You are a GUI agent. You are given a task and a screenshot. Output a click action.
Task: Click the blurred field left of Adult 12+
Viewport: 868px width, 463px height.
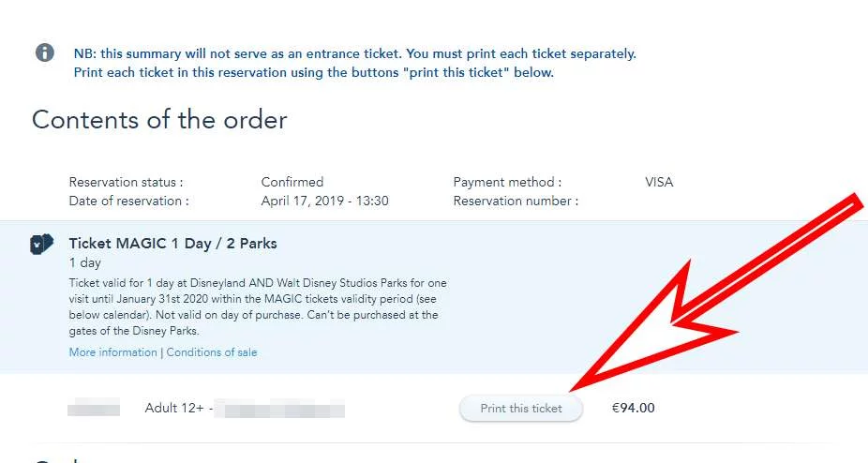click(94, 410)
